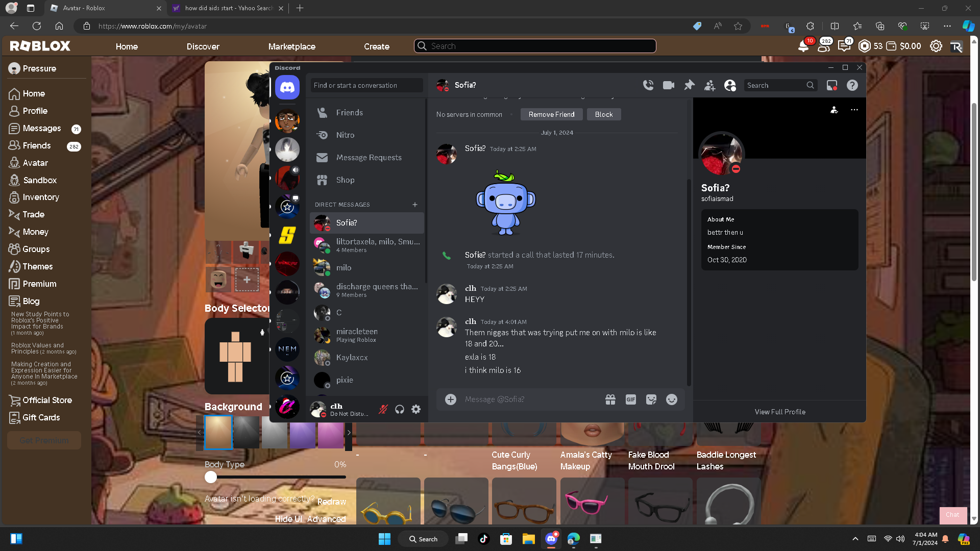Unmute the microphone in Discord
Viewport: 980px width, 551px height.
(383, 409)
